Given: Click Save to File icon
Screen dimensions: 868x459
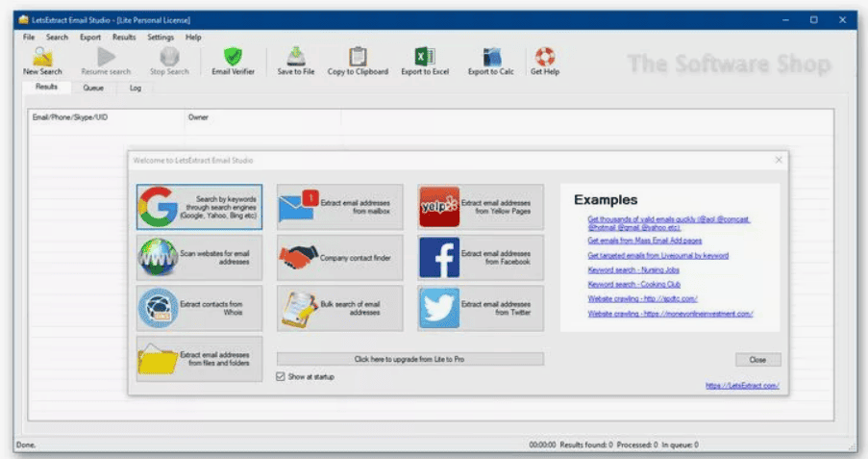Looking at the screenshot, I should coord(296,61).
